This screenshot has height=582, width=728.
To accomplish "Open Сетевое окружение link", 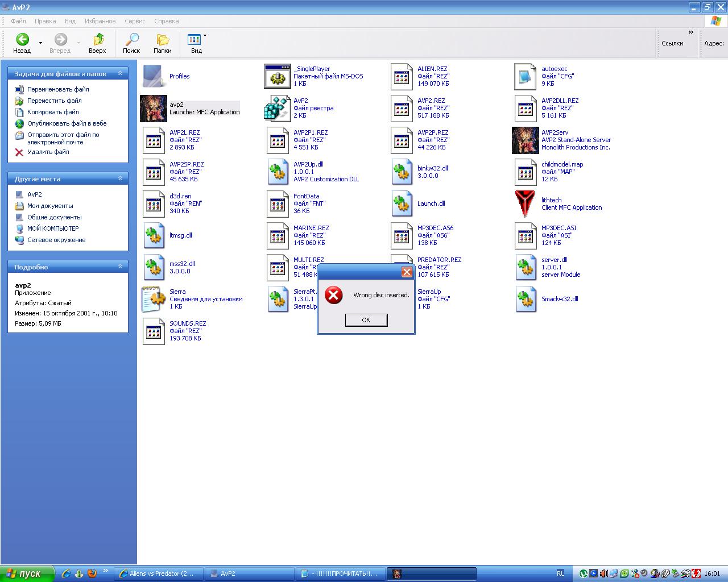I will click(x=56, y=240).
